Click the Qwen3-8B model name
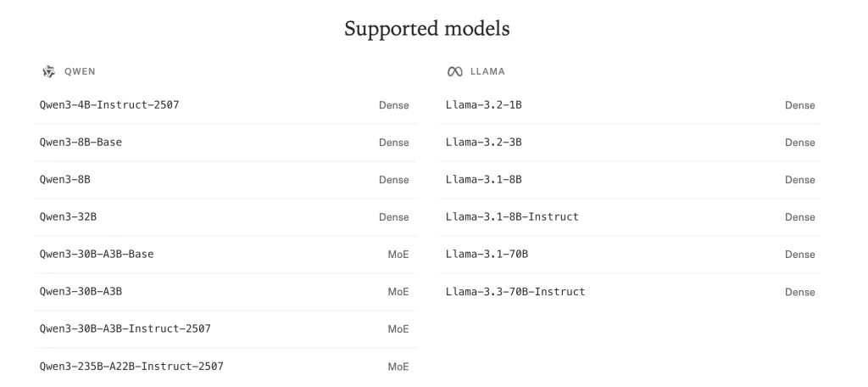This screenshot has width=868, height=387. [x=65, y=180]
